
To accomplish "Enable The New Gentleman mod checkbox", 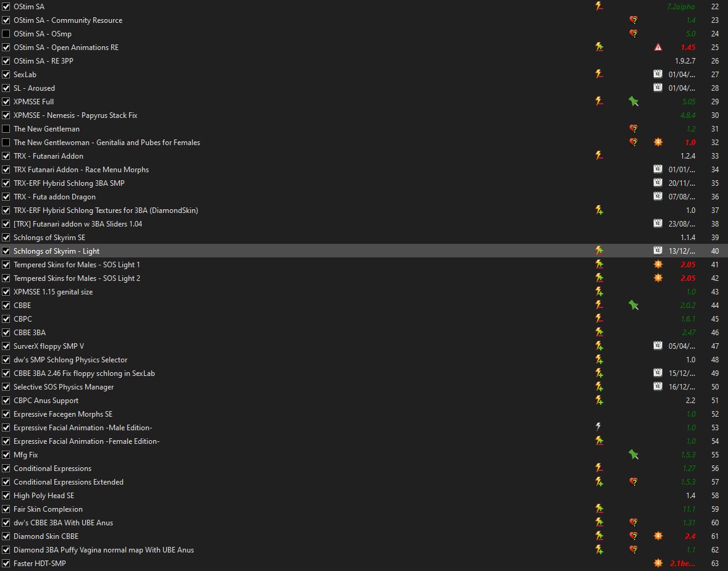I will pos(6,128).
